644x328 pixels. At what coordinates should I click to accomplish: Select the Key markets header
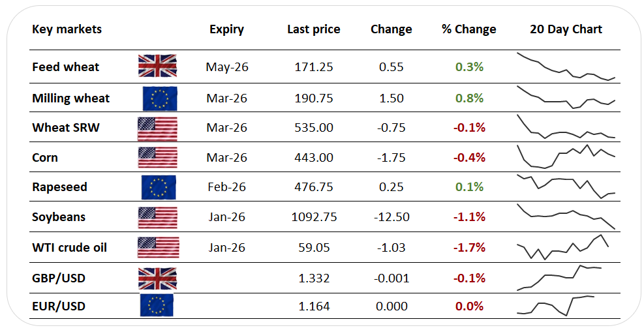click(x=67, y=29)
